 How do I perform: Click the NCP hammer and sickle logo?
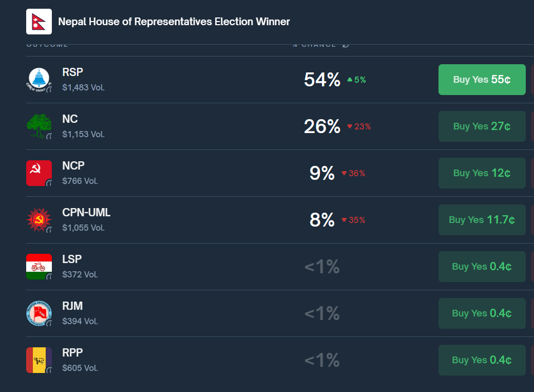pyautogui.click(x=39, y=173)
